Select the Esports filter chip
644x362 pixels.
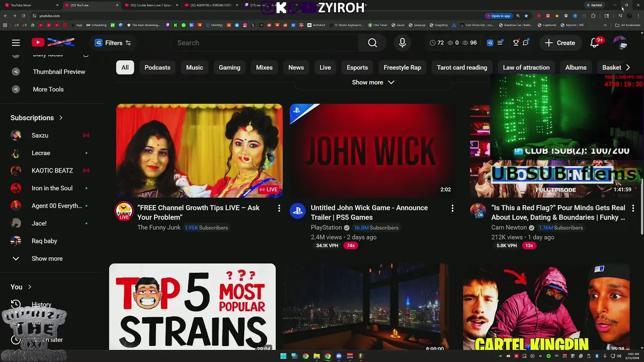[x=357, y=67]
